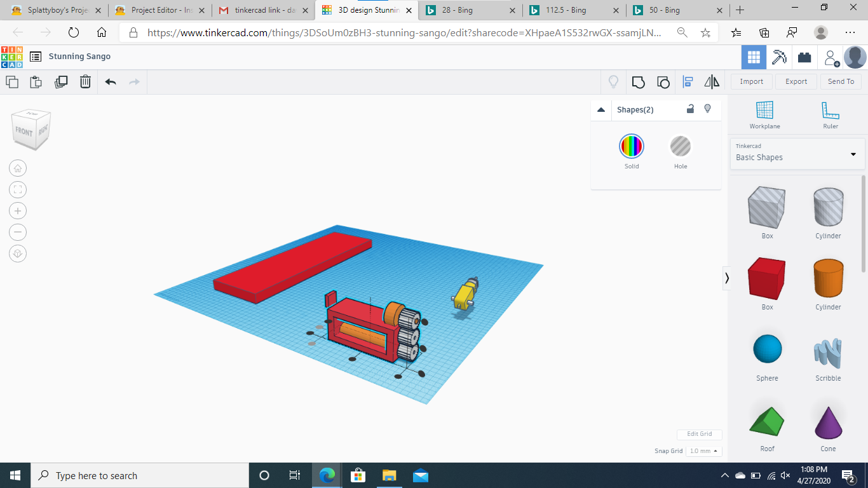The image size is (868, 488).
Task: Click the Edit Grid button
Action: (699, 434)
